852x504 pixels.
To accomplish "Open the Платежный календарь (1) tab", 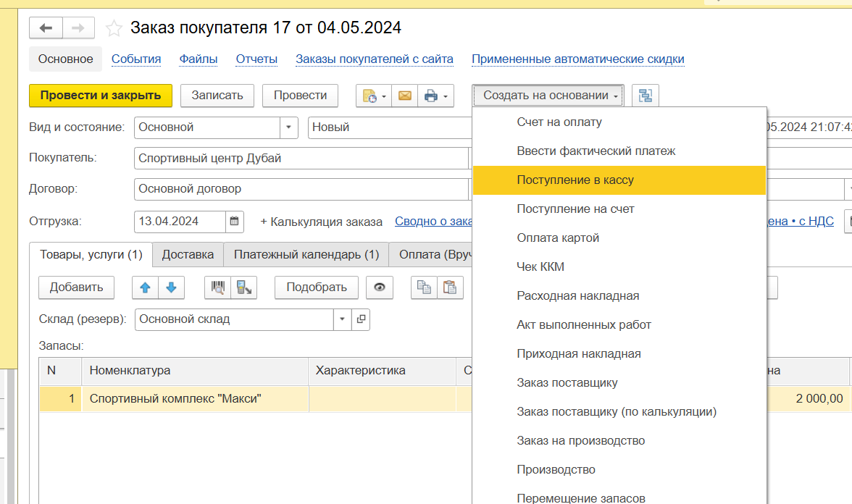I will [306, 255].
